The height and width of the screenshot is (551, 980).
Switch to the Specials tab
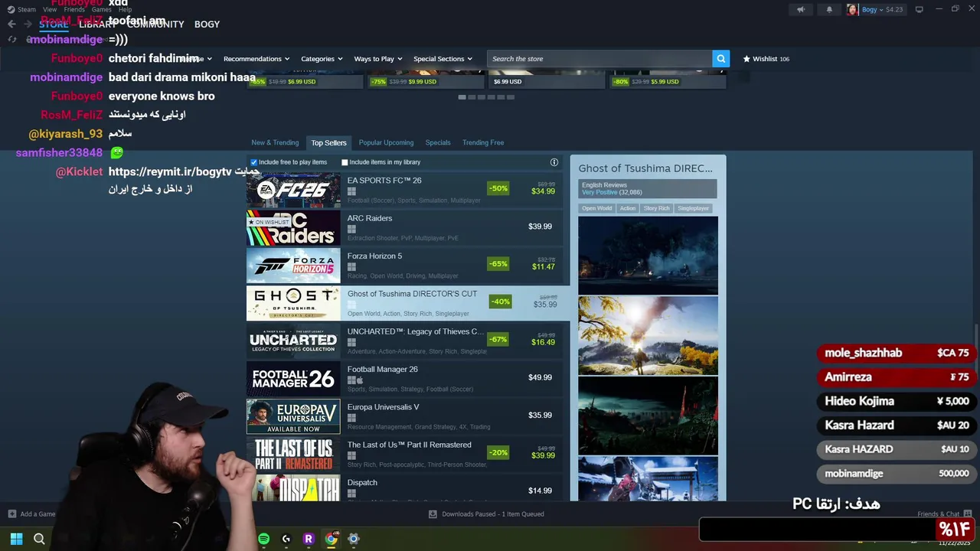point(438,142)
